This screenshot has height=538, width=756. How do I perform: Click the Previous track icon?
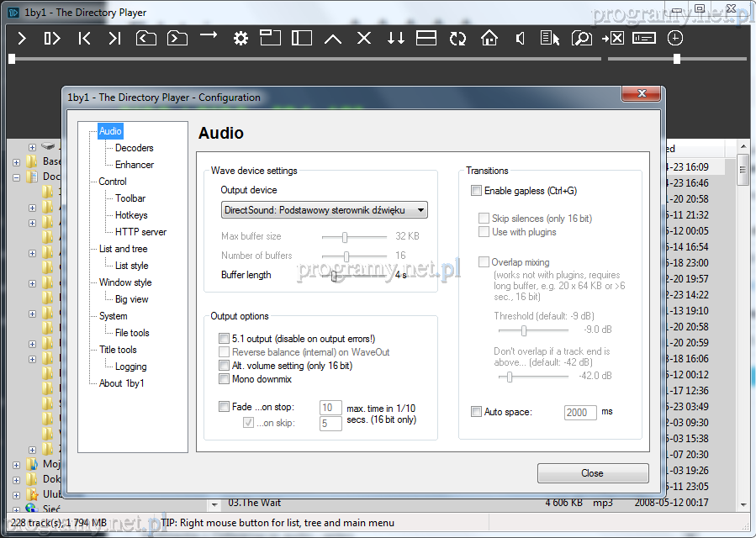tap(84, 38)
